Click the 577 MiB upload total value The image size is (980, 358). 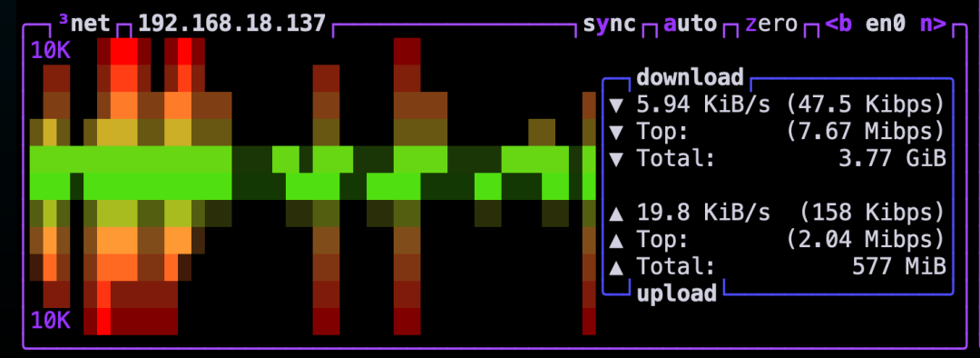(898, 267)
